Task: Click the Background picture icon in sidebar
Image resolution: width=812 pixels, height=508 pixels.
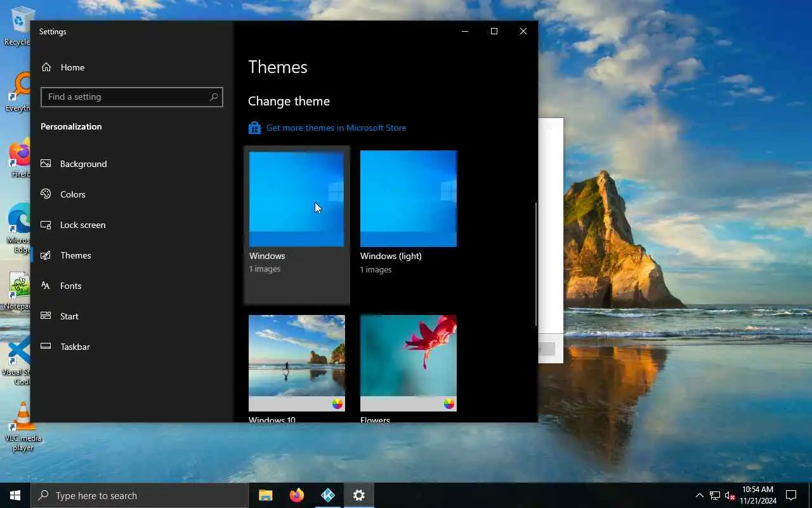Action: click(46, 164)
